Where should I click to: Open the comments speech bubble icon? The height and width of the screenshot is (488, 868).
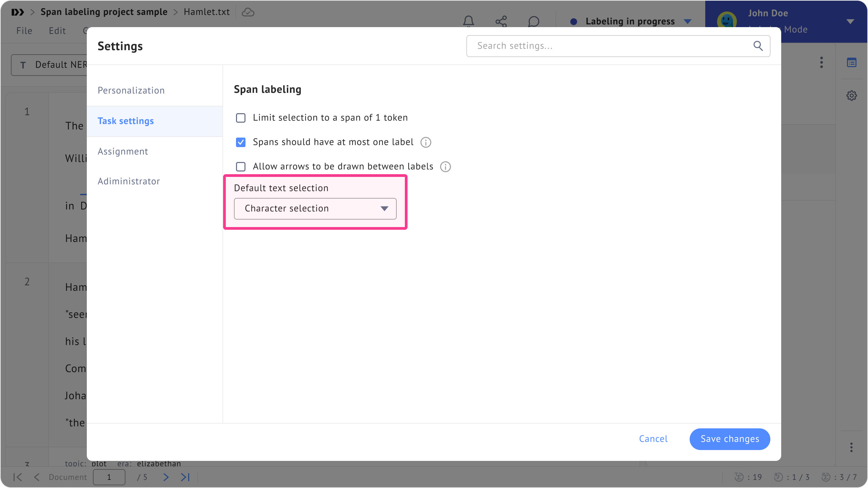pyautogui.click(x=534, y=21)
